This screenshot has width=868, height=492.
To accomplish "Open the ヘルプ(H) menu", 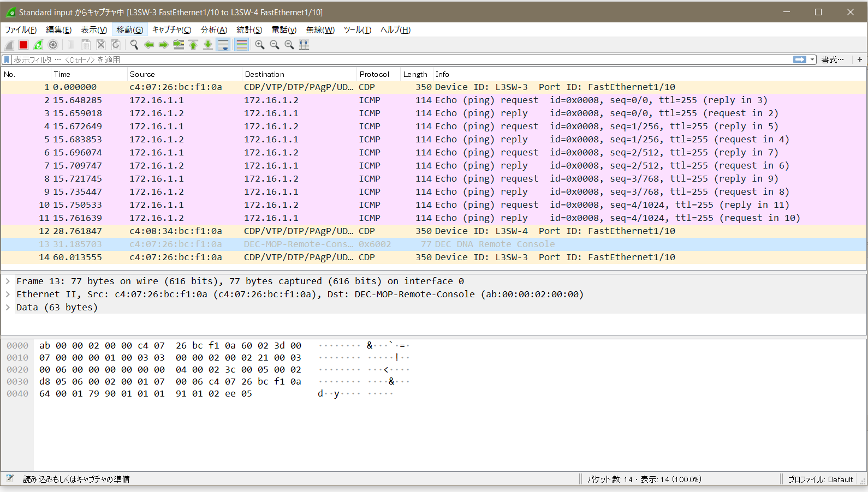I will point(395,30).
